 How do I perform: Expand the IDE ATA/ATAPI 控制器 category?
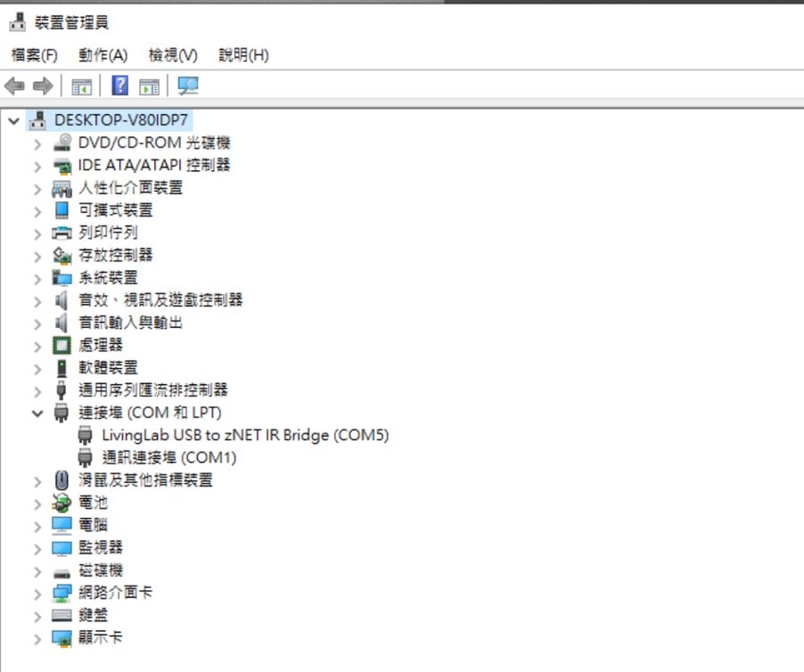coord(37,167)
